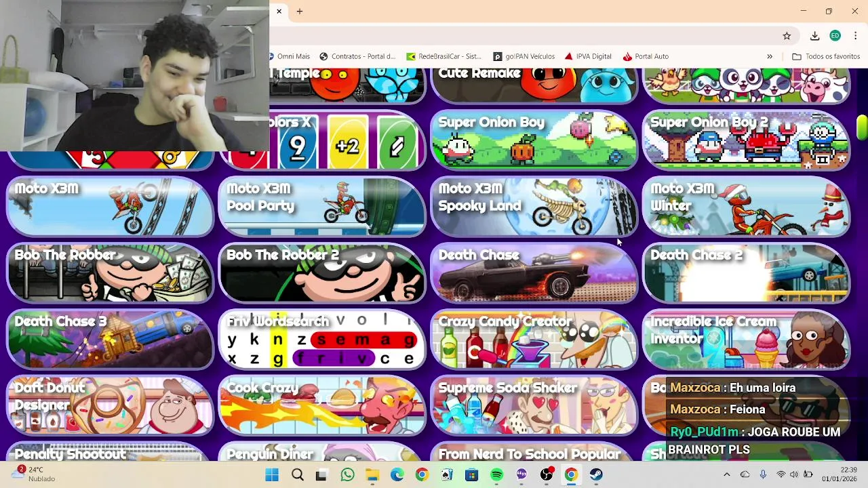Open Cook Crazy game tile
The height and width of the screenshot is (488, 868).
pos(322,407)
